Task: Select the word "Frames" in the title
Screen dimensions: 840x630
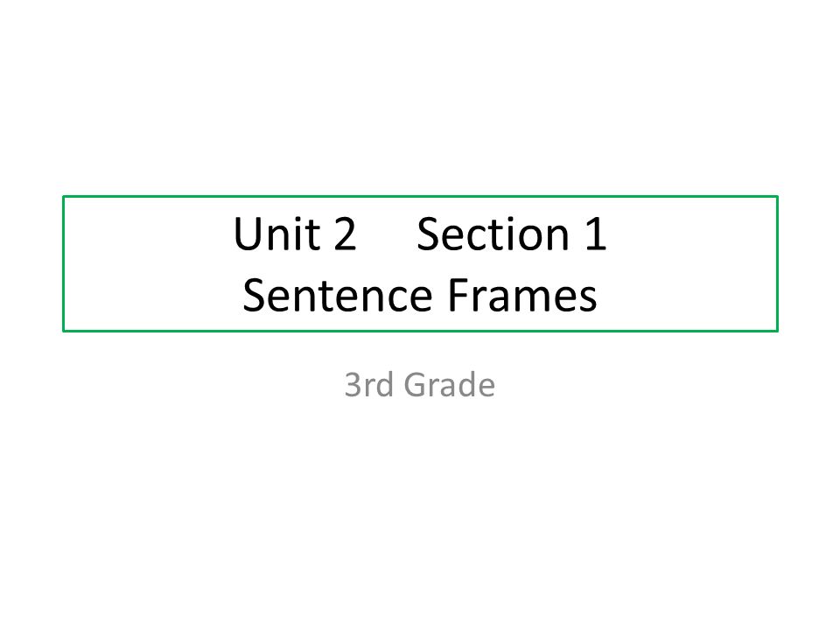Action: point(522,296)
